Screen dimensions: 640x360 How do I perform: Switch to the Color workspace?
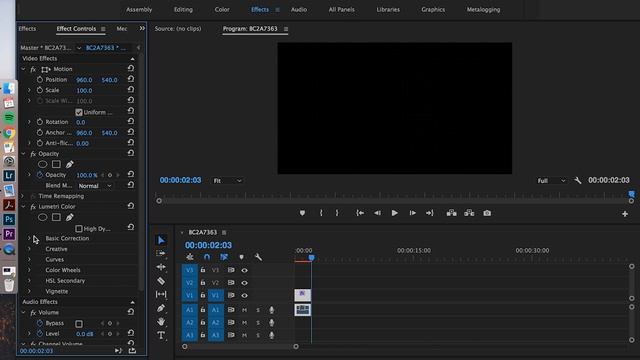click(222, 9)
